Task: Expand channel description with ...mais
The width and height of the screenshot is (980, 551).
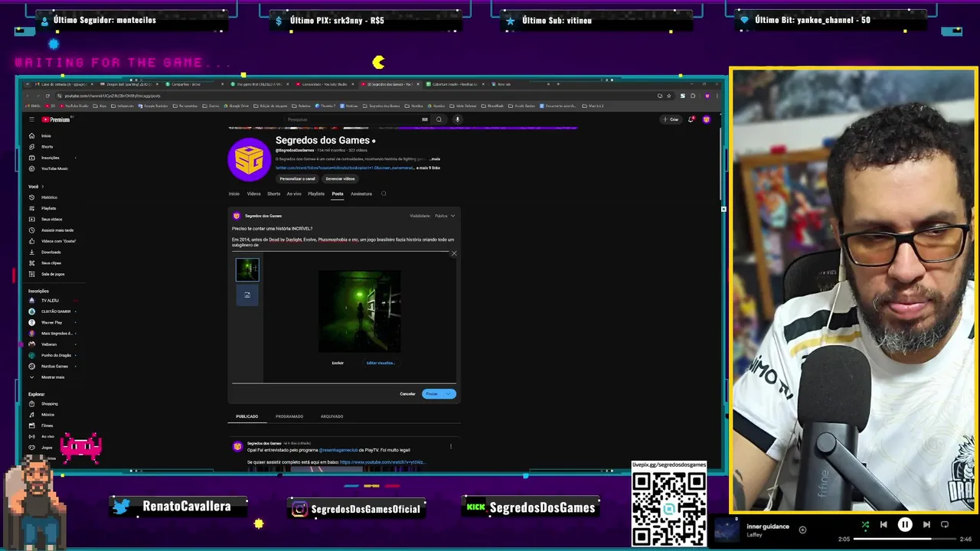Action: (x=434, y=159)
